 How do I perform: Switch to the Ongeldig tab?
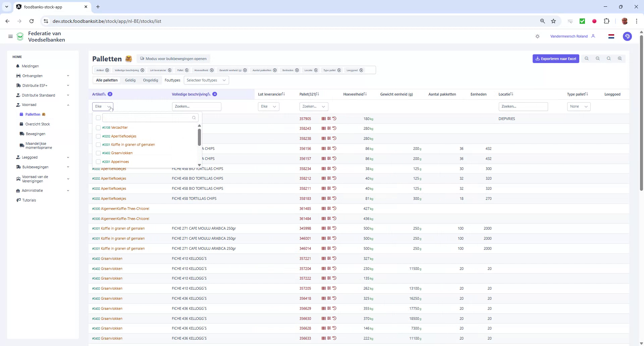[150, 80]
